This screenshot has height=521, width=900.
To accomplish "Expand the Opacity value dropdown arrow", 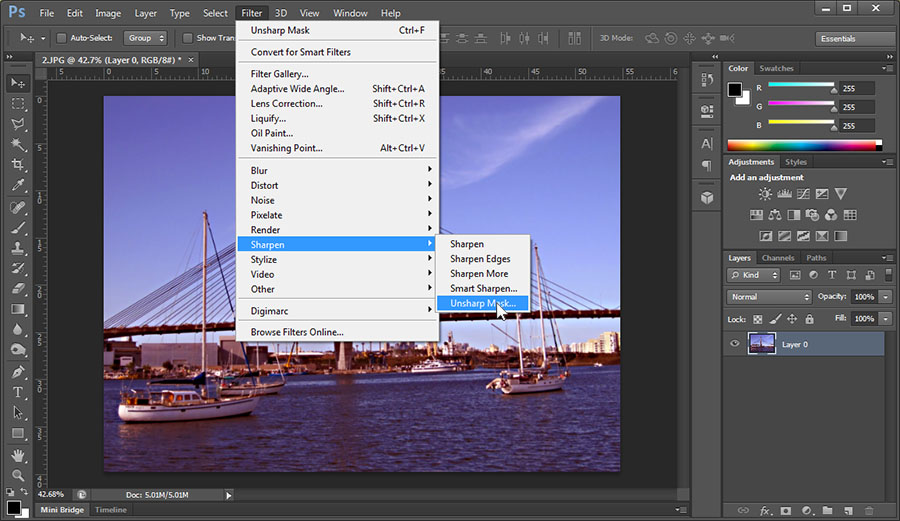I will [886, 297].
